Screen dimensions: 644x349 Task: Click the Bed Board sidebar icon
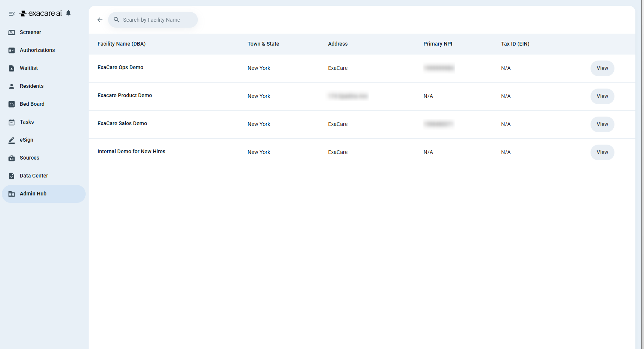point(12,104)
